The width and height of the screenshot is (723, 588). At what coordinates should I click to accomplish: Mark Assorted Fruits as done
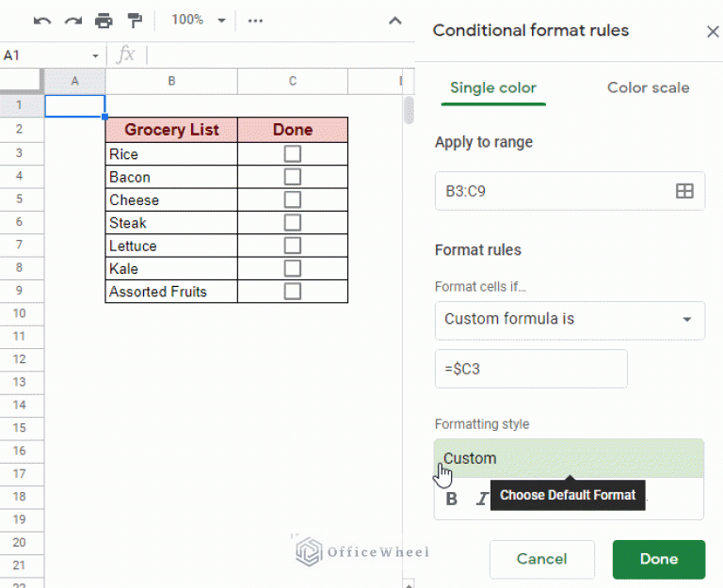point(292,292)
